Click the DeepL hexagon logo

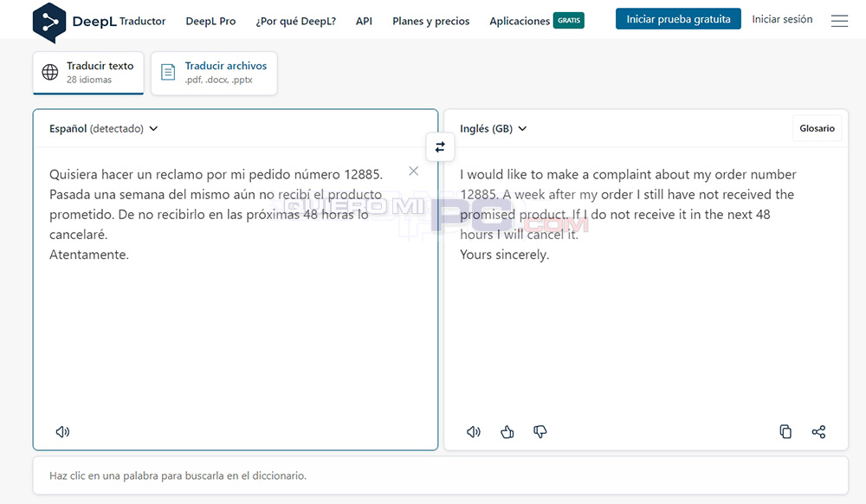tap(49, 23)
